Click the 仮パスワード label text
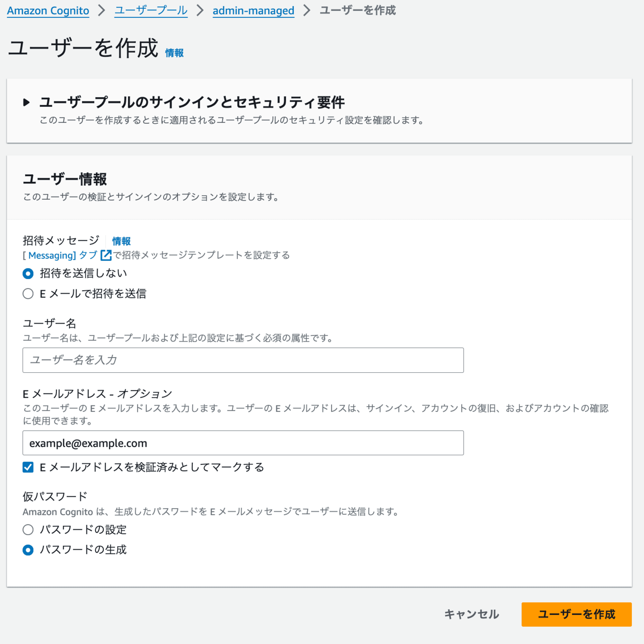 (55, 496)
